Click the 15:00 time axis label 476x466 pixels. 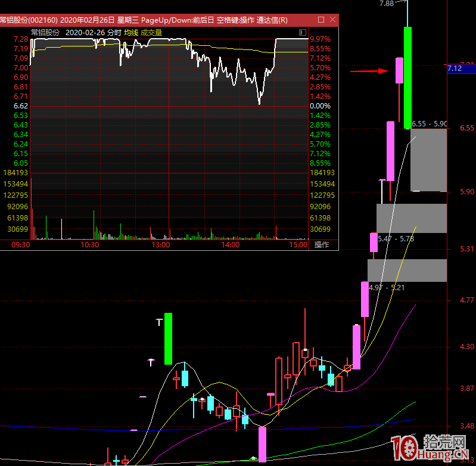298,245
